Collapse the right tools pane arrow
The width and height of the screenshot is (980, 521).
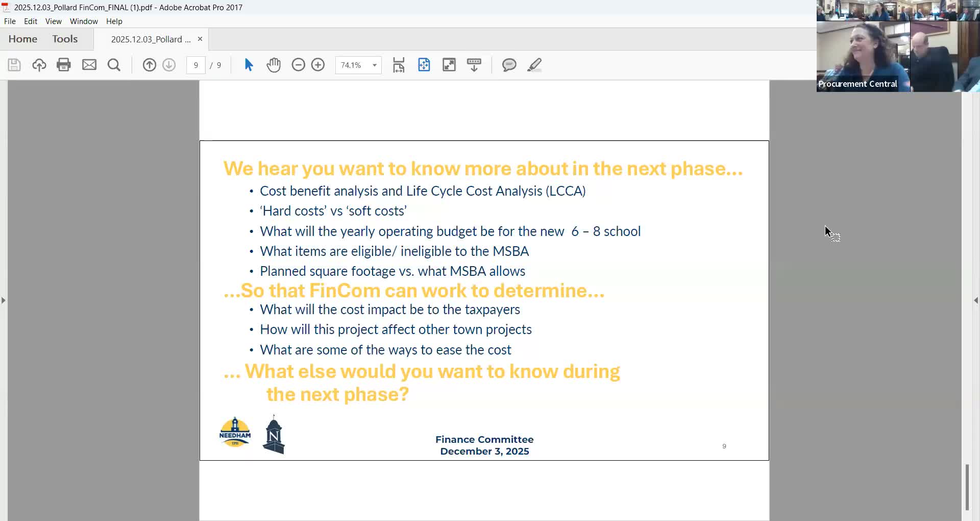pyautogui.click(x=975, y=300)
